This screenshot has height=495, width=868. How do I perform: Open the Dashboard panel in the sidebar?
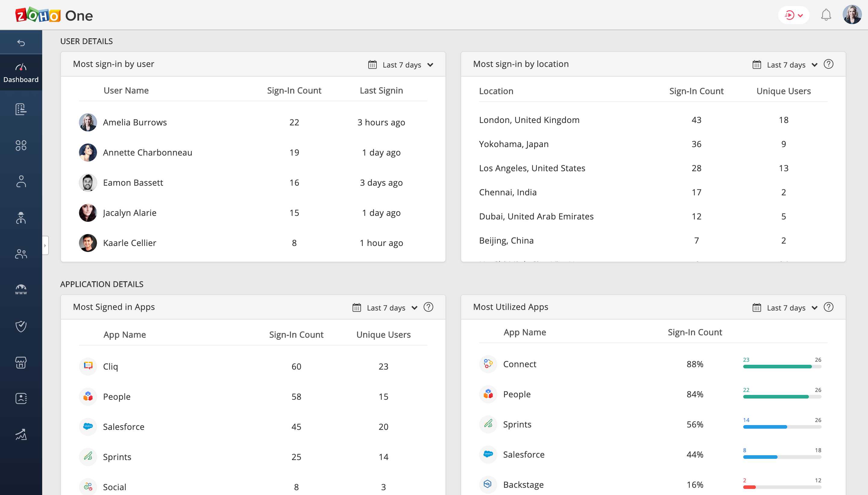(x=21, y=72)
